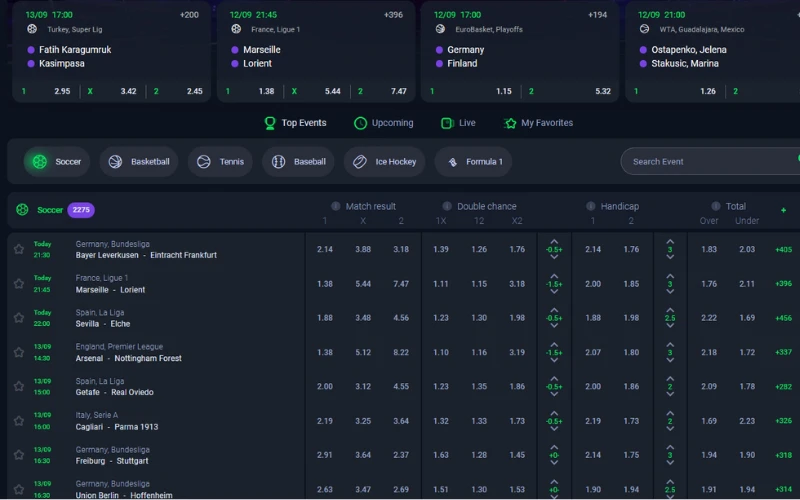
Task: Select the Tennis sport filter
Action: [220, 162]
